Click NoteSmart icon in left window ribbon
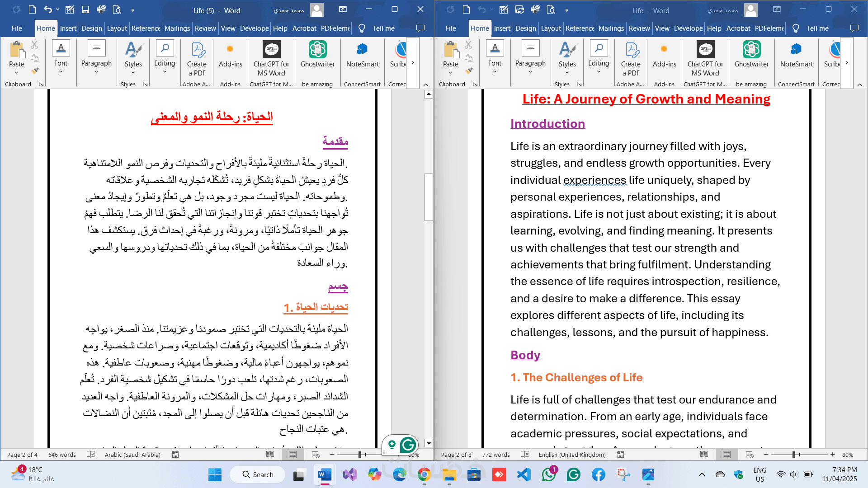The image size is (868, 488). (x=362, y=50)
